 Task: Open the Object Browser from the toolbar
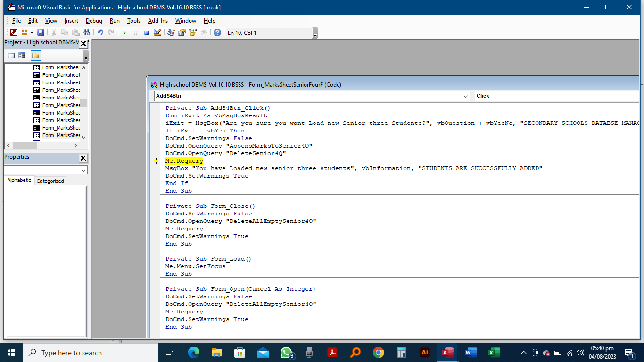[x=192, y=32]
